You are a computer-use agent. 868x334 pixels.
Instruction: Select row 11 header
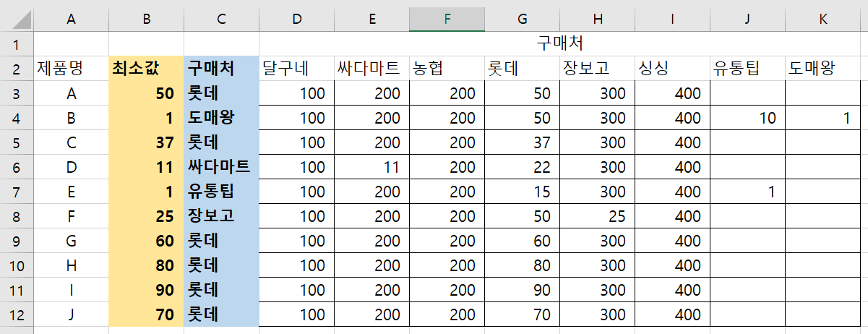pyautogui.click(x=17, y=290)
